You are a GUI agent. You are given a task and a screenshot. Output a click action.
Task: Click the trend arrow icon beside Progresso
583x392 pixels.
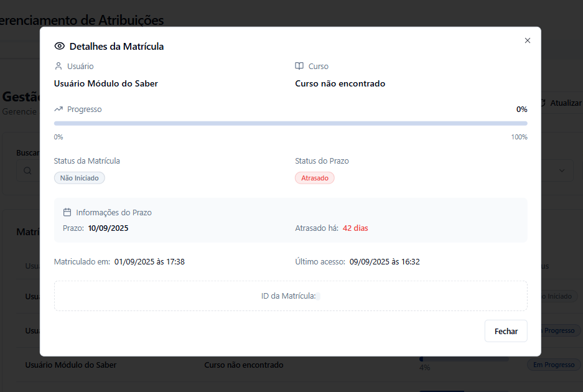click(x=58, y=109)
